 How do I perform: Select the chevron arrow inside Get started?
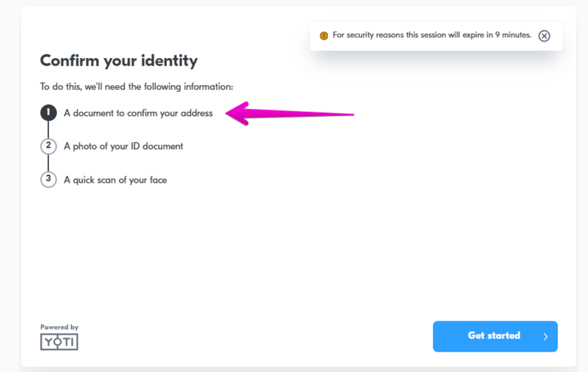point(546,336)
